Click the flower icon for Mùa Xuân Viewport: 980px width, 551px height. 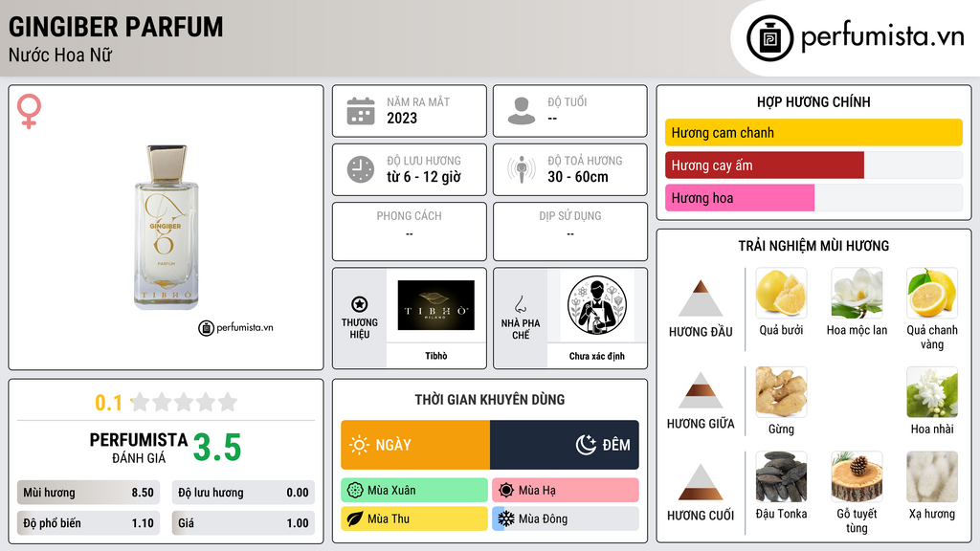pos(355,491)
